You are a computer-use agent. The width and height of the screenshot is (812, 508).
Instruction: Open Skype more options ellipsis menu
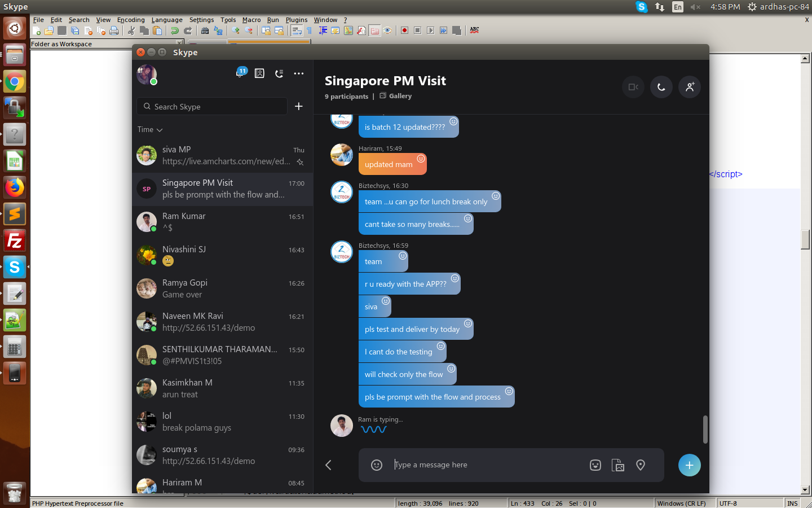pyautogui.click(x=299, y=73)
